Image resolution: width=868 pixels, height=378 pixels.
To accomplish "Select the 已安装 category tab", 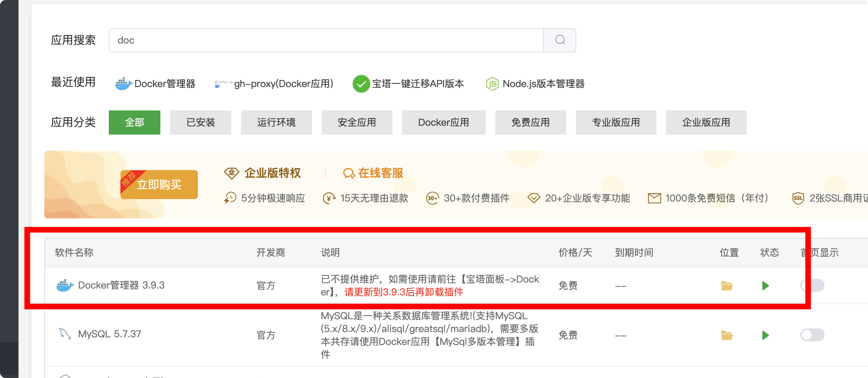I will coord(201,123).
